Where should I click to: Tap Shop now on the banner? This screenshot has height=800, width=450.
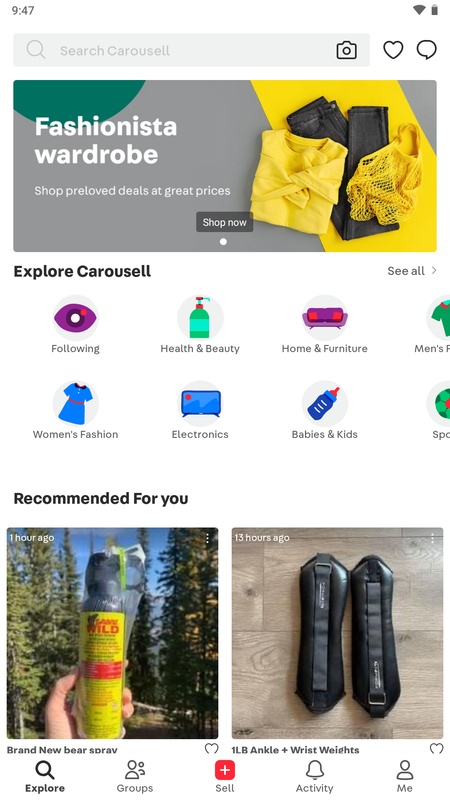224,222
